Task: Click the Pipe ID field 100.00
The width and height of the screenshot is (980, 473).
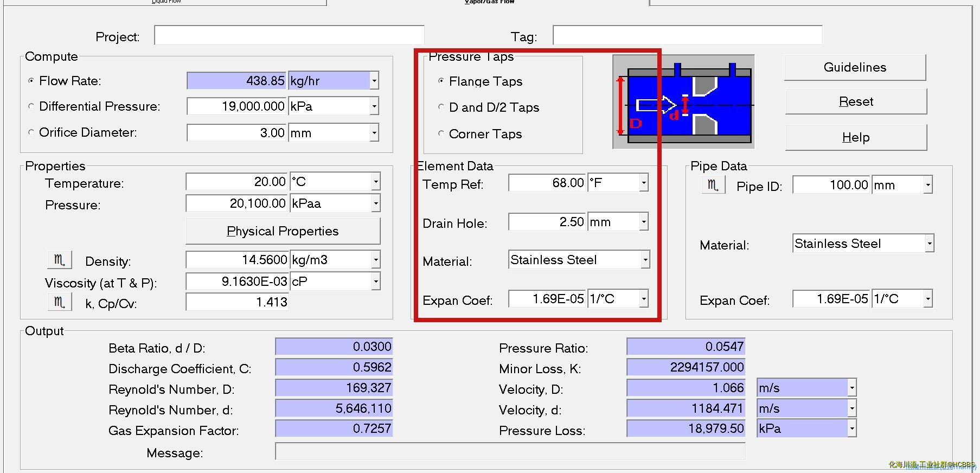Action: coord(832,185)
